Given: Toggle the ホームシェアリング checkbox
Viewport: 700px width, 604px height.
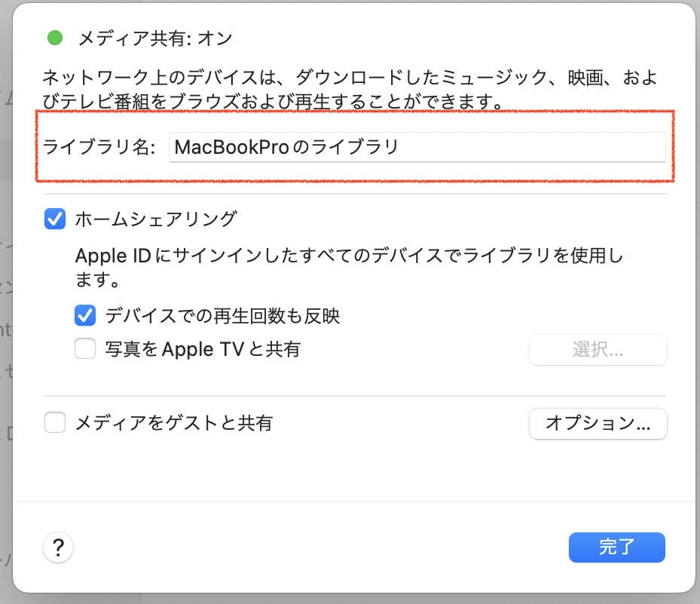Looking at the screenshot, I should [55, 219].
